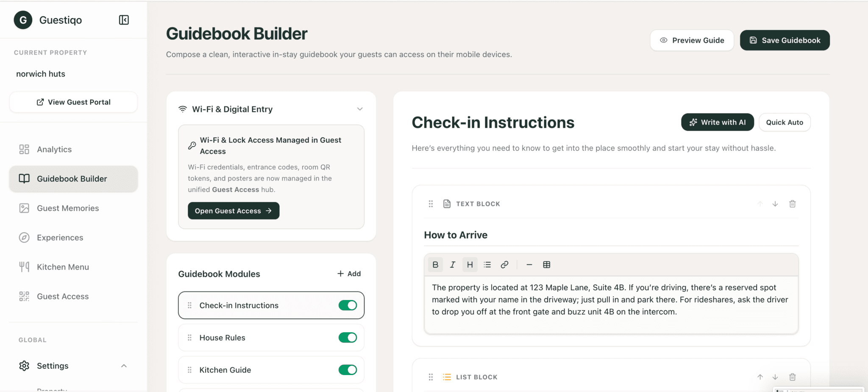Delete the Text Block
This screenshot has height=392, width=868.
point(792,204)
